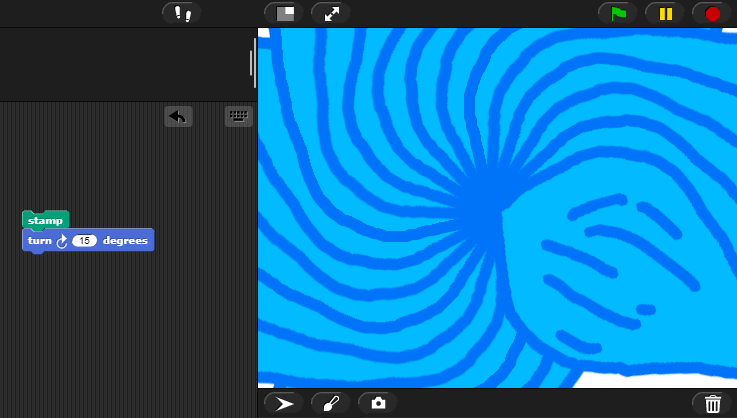The image size is (737, 418).
Task: Stop all scripts with the red stop button
Action: point(712,13)
